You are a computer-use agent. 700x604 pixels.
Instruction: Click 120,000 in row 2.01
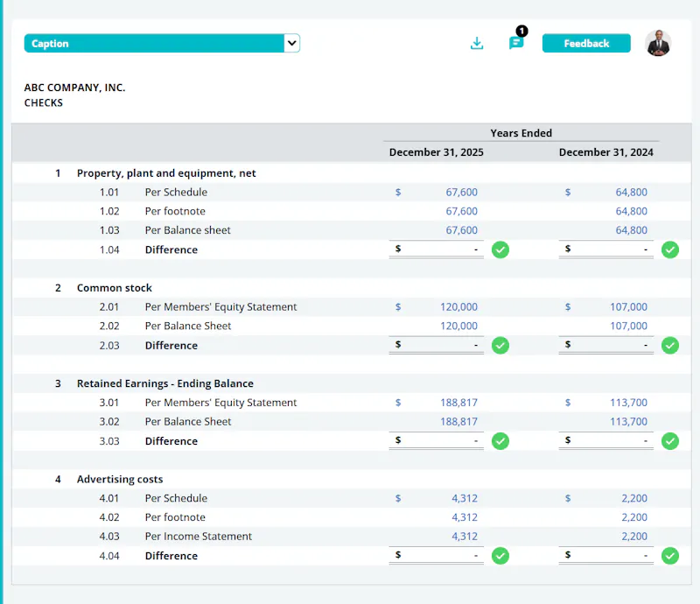point(458,307)
